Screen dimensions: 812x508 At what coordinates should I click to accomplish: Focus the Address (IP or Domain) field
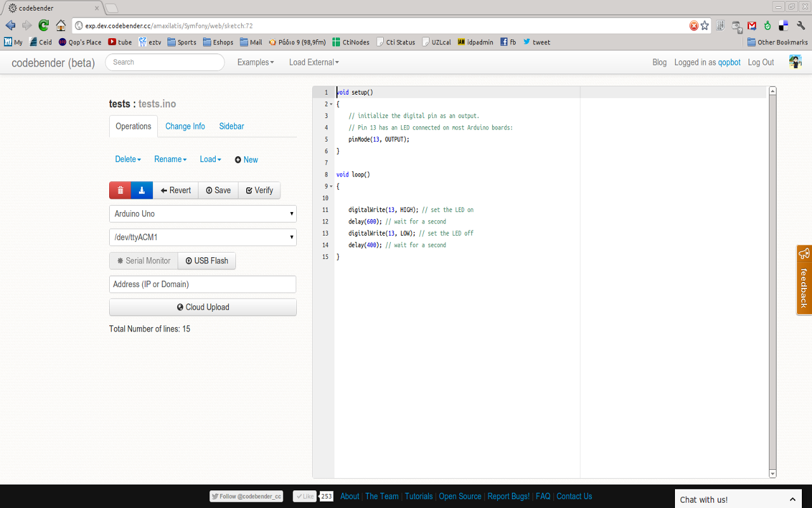[203, 284]
